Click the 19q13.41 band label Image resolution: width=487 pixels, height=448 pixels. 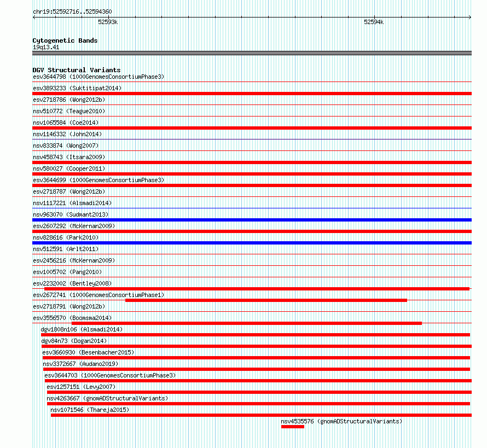46,48
